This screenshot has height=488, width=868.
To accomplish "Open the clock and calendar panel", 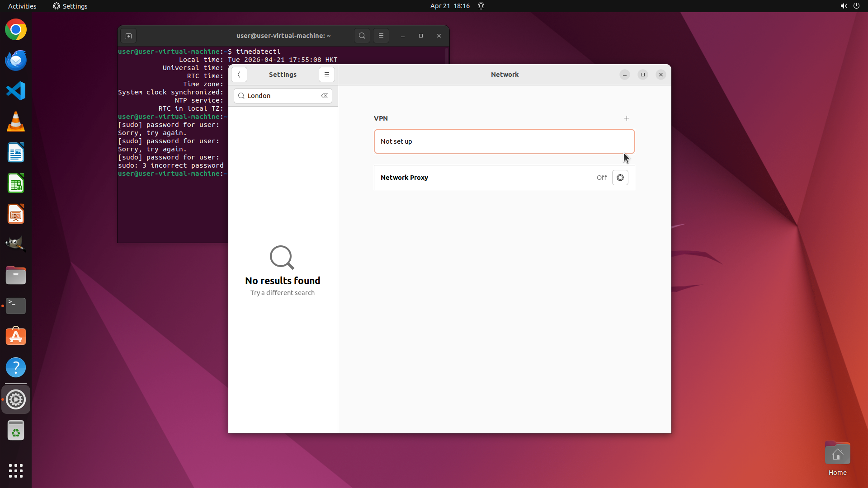I will coord(449,6).
